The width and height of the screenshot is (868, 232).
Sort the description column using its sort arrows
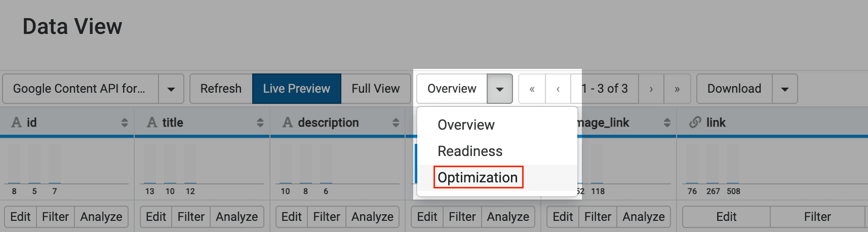(x=396, y=123)
